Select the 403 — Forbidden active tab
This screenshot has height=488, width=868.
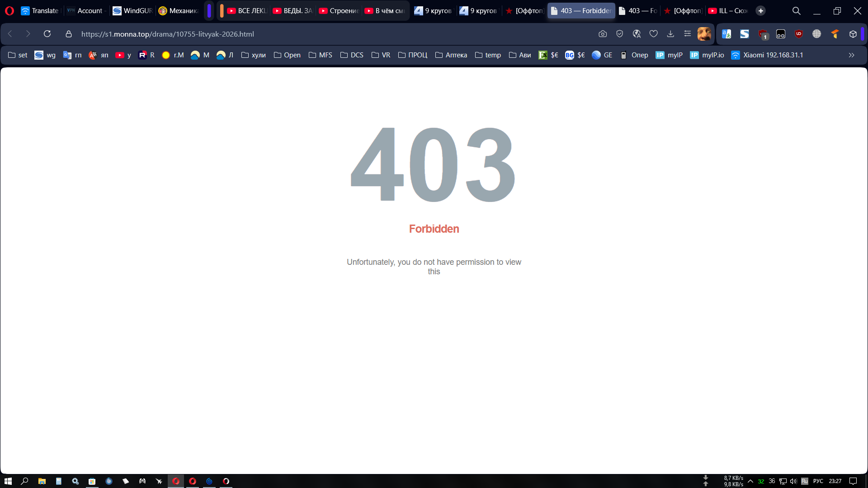[581, 11]
